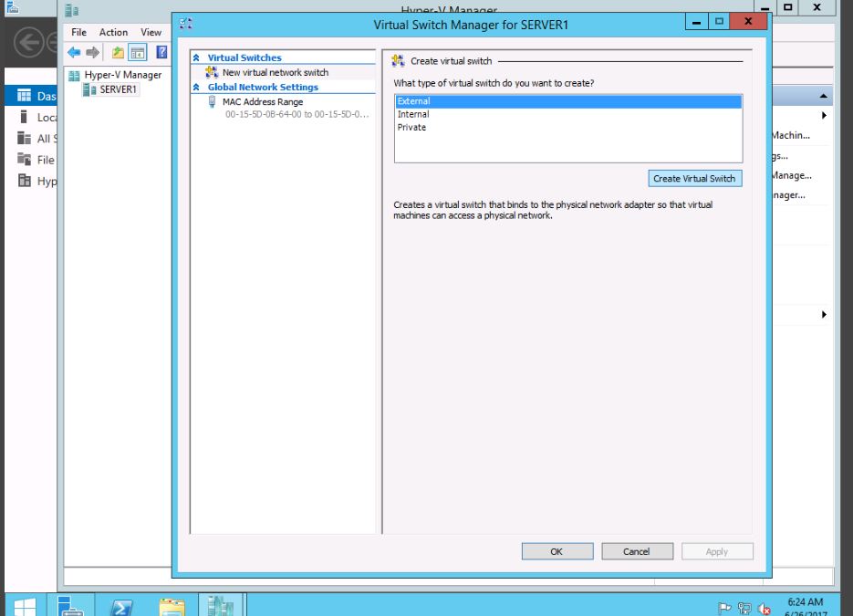Click the Action Center flag tray icon
Image resolution: width=853 pixels, height=616 pixels.
(724, 609)
